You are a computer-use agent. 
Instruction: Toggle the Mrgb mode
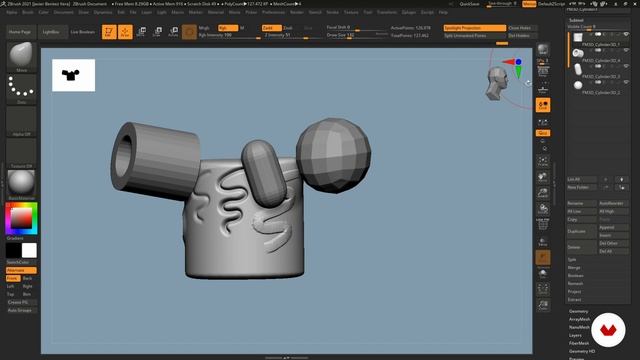pos(204,28)
